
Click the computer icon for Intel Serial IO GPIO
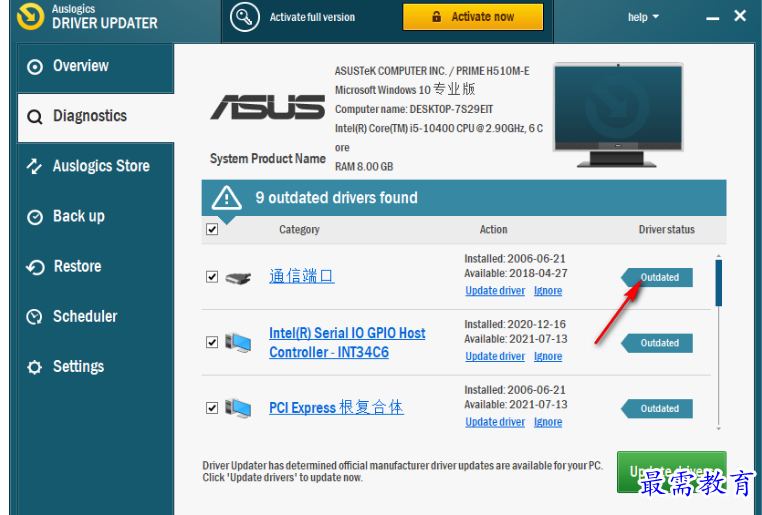(x=238, y=343)
